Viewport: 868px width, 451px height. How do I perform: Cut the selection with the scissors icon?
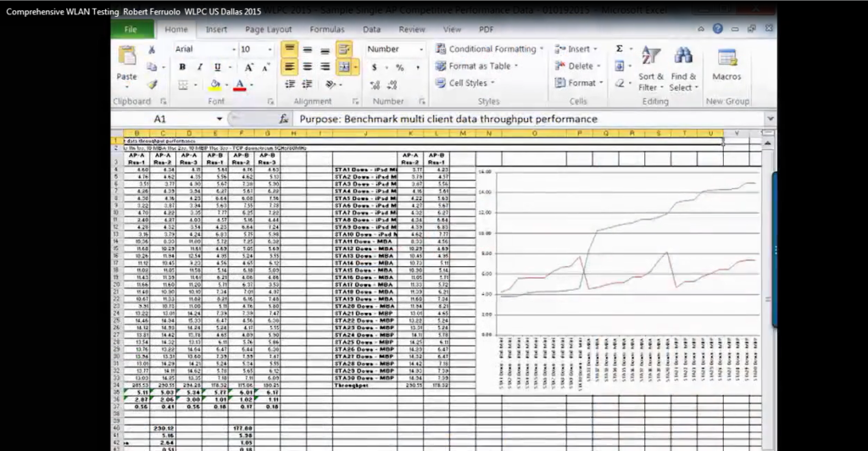(152, 50)
